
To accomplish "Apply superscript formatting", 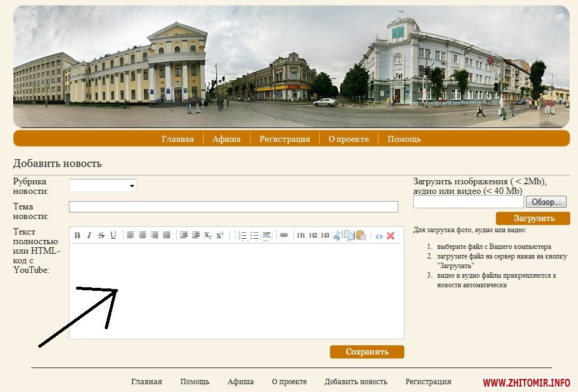I will [220, 235].
